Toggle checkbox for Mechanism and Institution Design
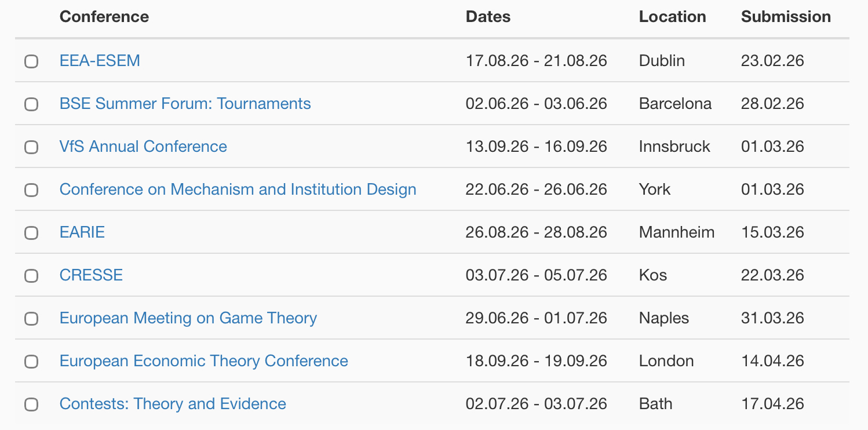Image resolution: width=868 pixels, height=430 pixels. pos(31,190)
